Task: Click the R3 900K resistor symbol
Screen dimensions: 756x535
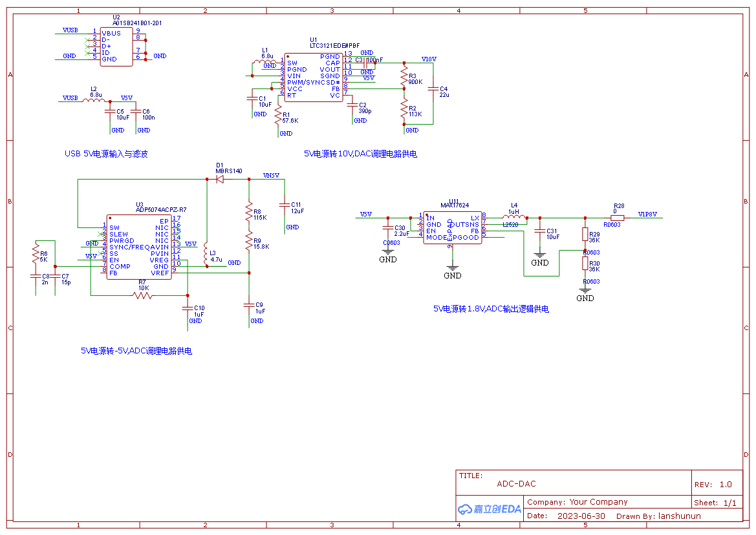Action: click(404, 77)
